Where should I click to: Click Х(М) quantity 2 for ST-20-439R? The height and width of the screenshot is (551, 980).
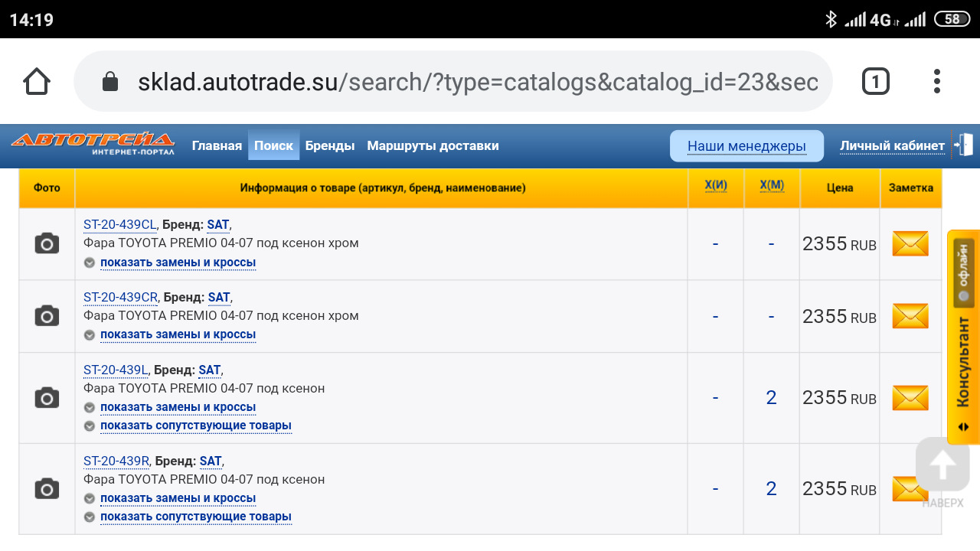click(771, 489)
